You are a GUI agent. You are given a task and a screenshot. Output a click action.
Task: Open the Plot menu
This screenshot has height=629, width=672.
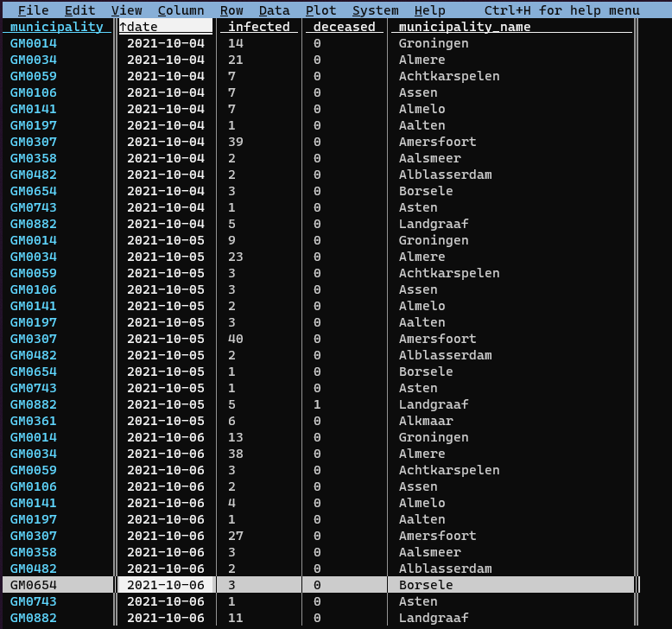(x=321, y=10)
